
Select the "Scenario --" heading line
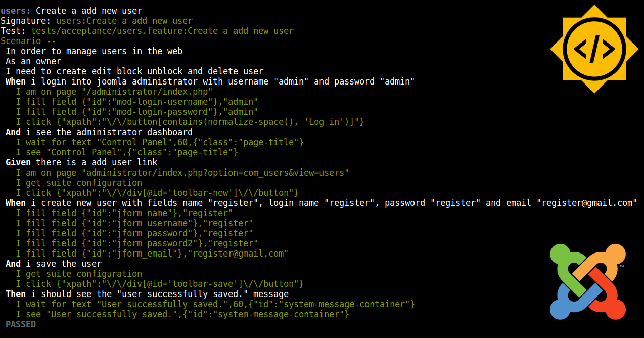coord(28,41)
